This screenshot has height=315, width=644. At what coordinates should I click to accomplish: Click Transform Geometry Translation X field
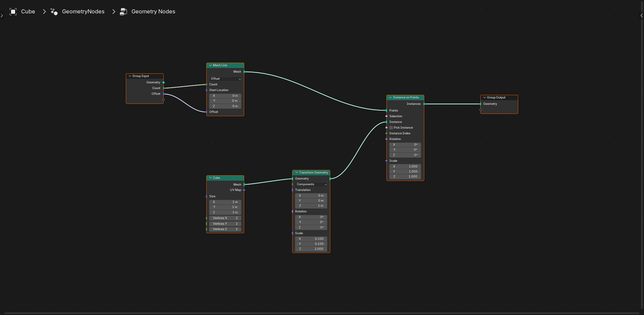coord(311,196)
